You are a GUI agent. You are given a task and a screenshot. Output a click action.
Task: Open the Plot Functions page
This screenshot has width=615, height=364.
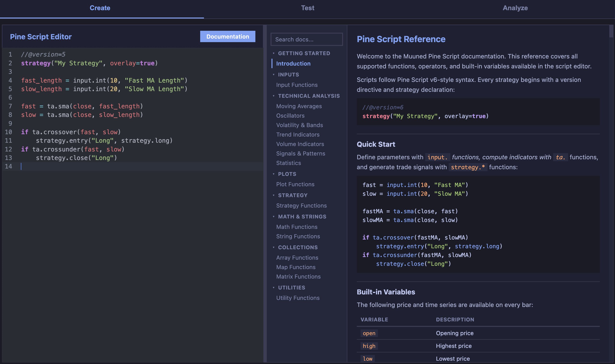295,184
